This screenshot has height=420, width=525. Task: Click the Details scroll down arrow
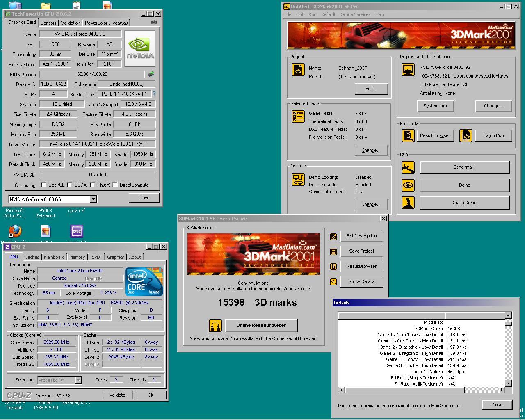[509, 383]
